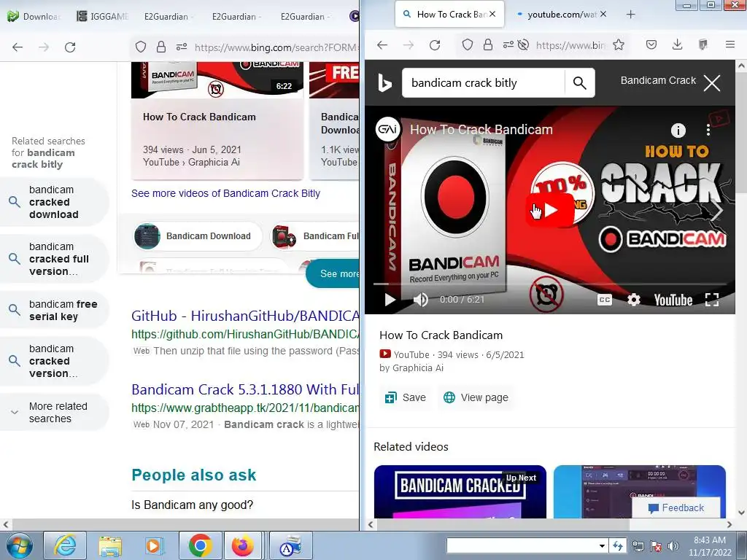This screenshot has width=747, height=560.
Task: Expand More related searches
Action: coord(54,413)
